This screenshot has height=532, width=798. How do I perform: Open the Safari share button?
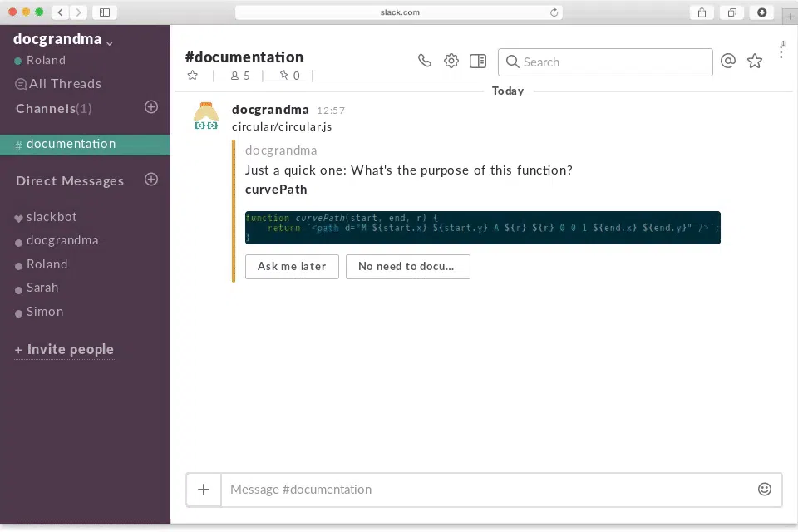[x=702, y=12]
